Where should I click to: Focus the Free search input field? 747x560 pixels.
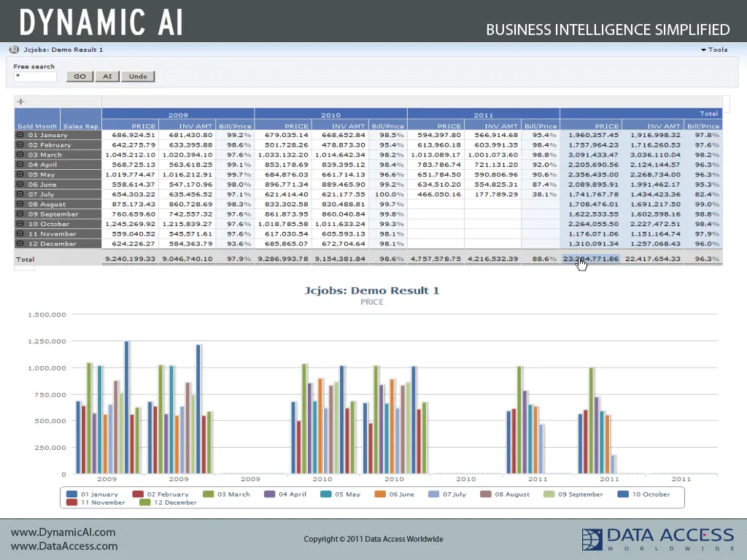[x=35, y=76]
